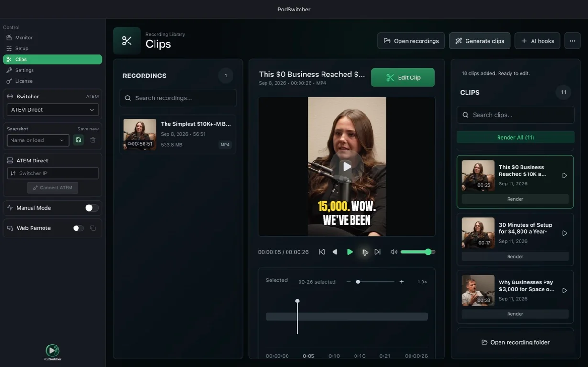The width and height of the screenshot is (588, 367).
Task: Click the PodSwitcher logo at bottom
Action: [x=53, y=352]
